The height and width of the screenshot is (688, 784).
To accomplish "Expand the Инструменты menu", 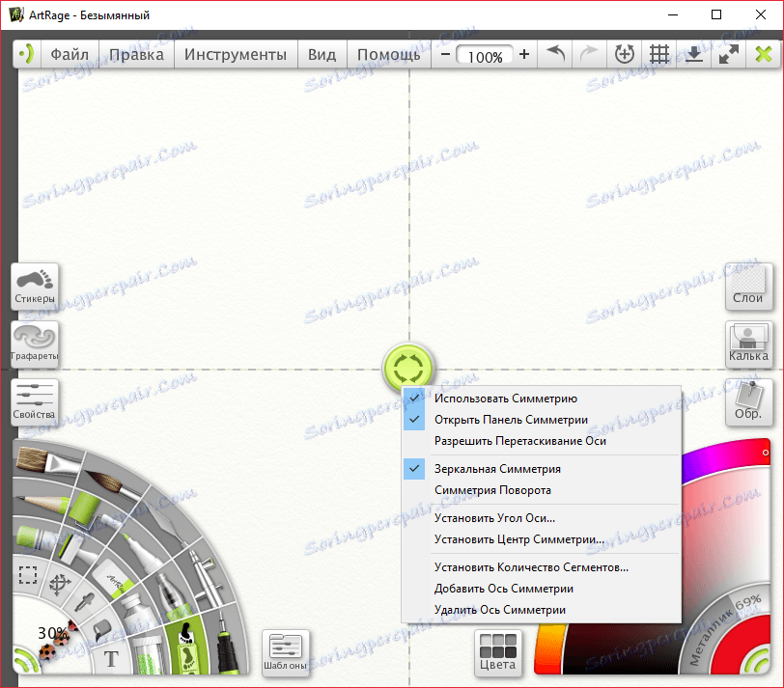I will [236, 54].
